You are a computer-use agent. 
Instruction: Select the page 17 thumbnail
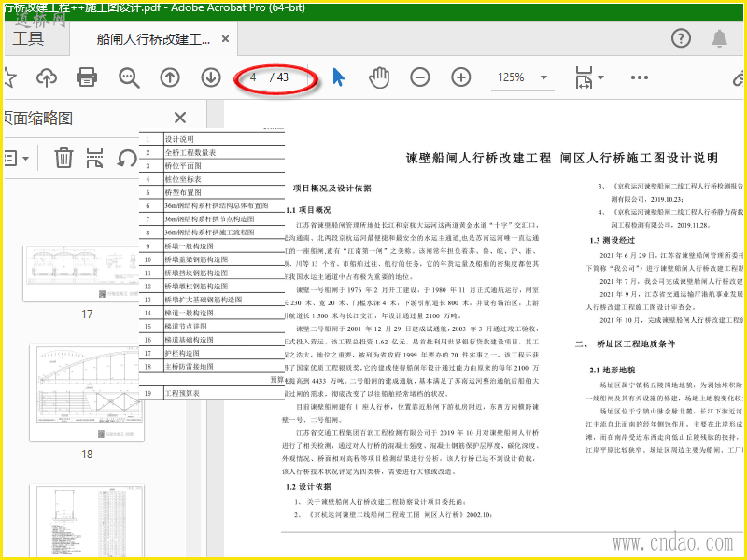(81, 273)
